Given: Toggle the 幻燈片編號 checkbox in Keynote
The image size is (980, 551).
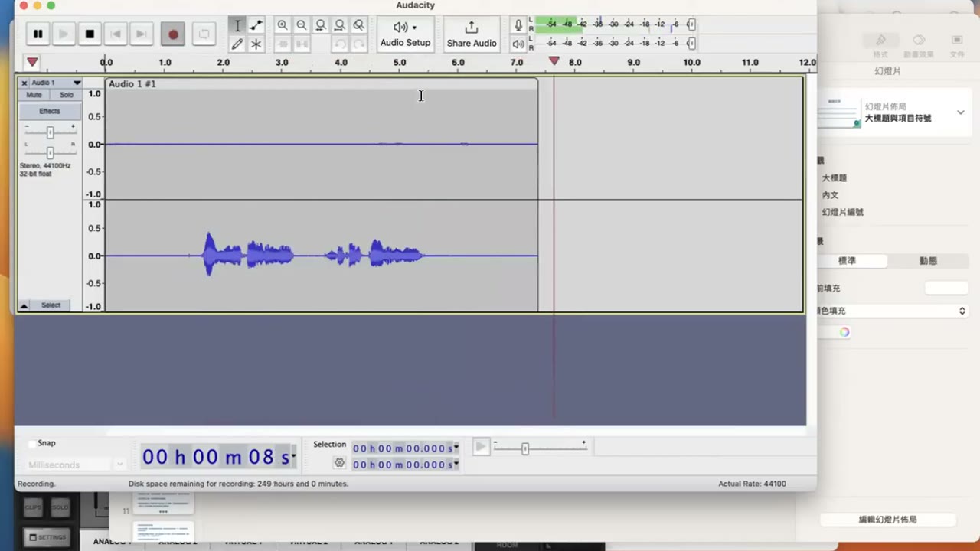Looking at the screenshot, I should pyautogui.click(x=842, y=212).
